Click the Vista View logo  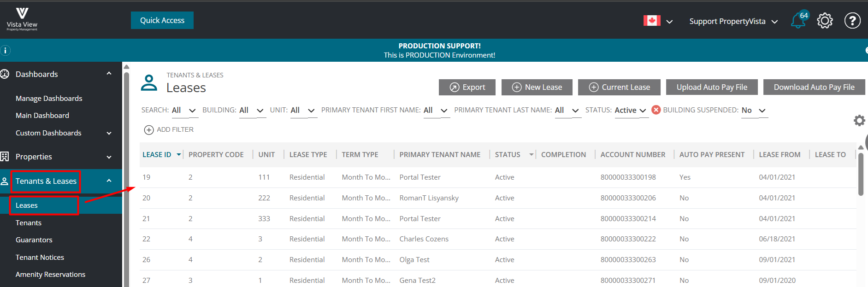[22, 19]
